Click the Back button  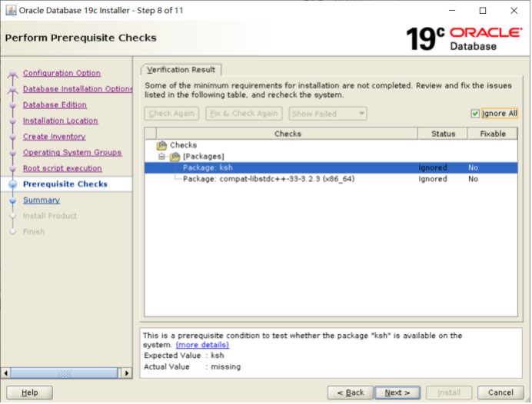pyautogui.click(x=350, y=392)
